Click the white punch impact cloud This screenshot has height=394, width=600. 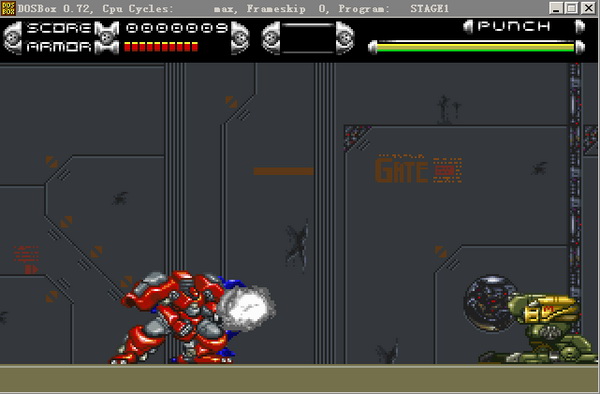coord(246,308)
